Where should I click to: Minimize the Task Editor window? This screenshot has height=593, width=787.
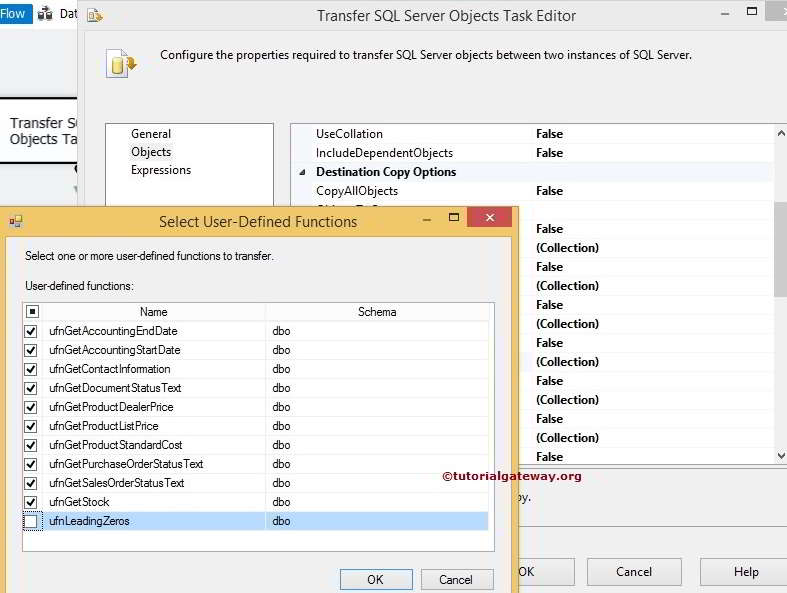724,14
